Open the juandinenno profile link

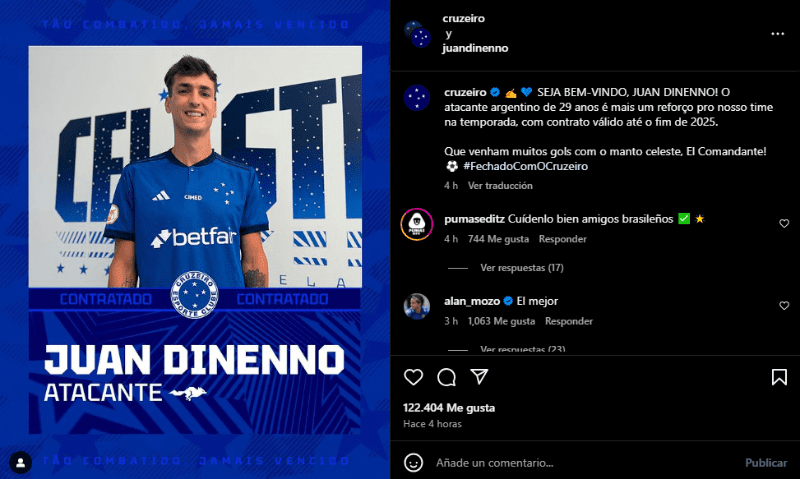(475, 48)
